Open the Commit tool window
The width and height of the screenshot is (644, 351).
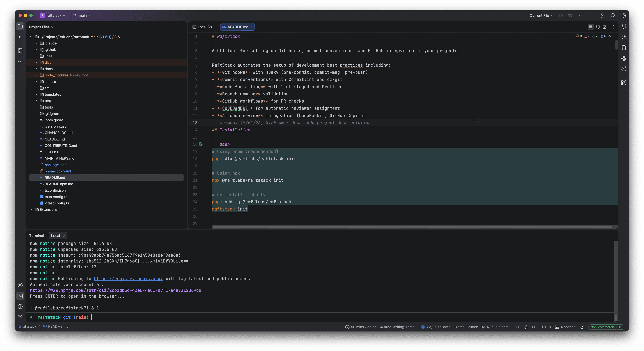(20, 37)
